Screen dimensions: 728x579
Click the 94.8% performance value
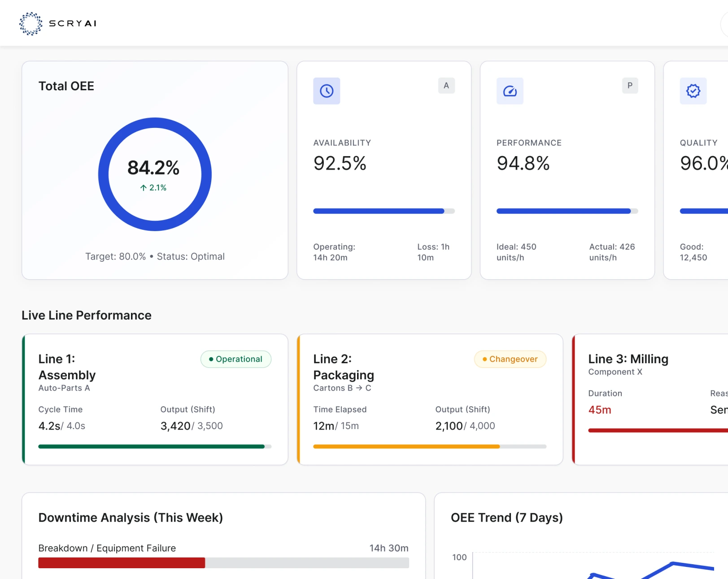[x=523, y=163]
